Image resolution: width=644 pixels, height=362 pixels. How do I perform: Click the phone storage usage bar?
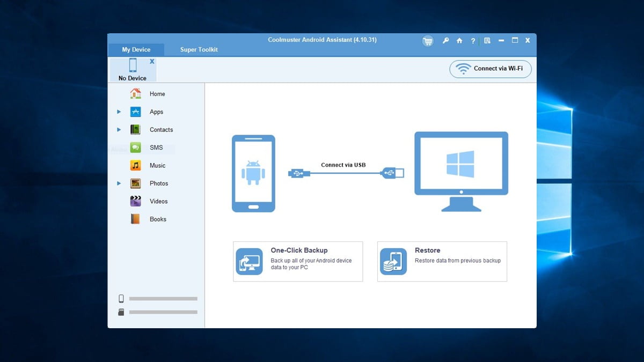(163, 299)
